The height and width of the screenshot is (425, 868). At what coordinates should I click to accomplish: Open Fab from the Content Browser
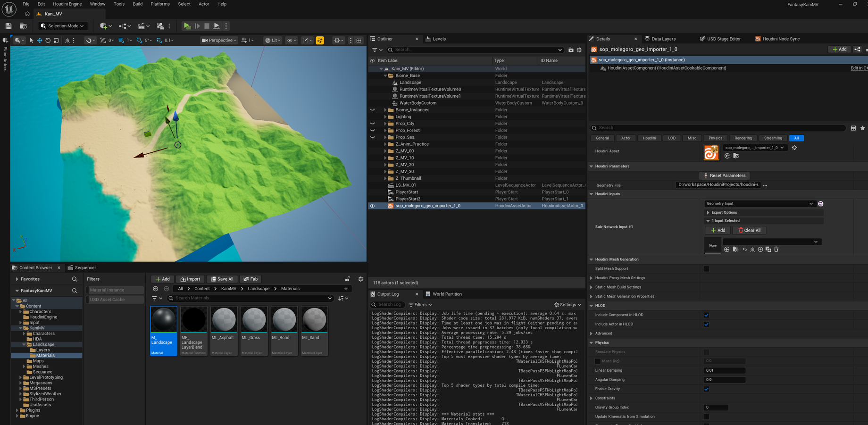[x=251, y=279]
